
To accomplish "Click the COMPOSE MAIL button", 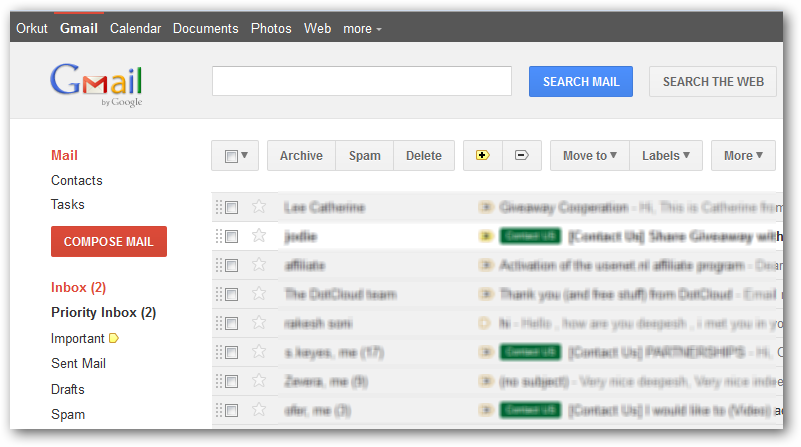I will pos(109,241).
